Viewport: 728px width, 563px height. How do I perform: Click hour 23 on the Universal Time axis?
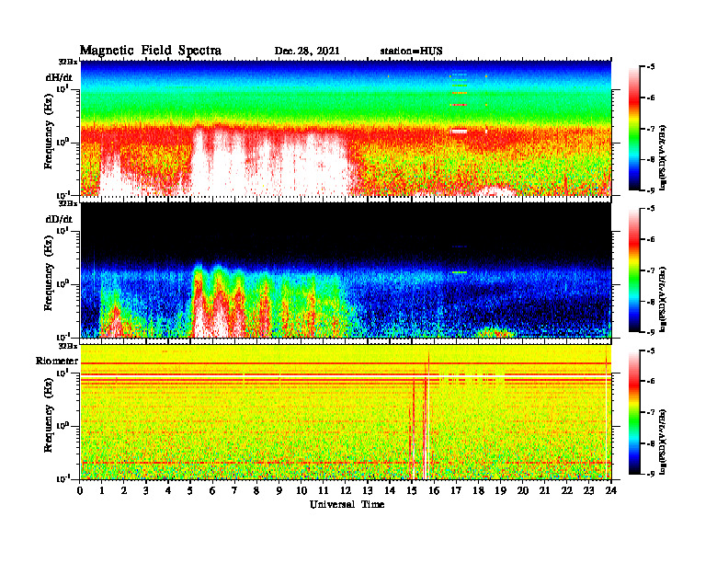point(588,490)
